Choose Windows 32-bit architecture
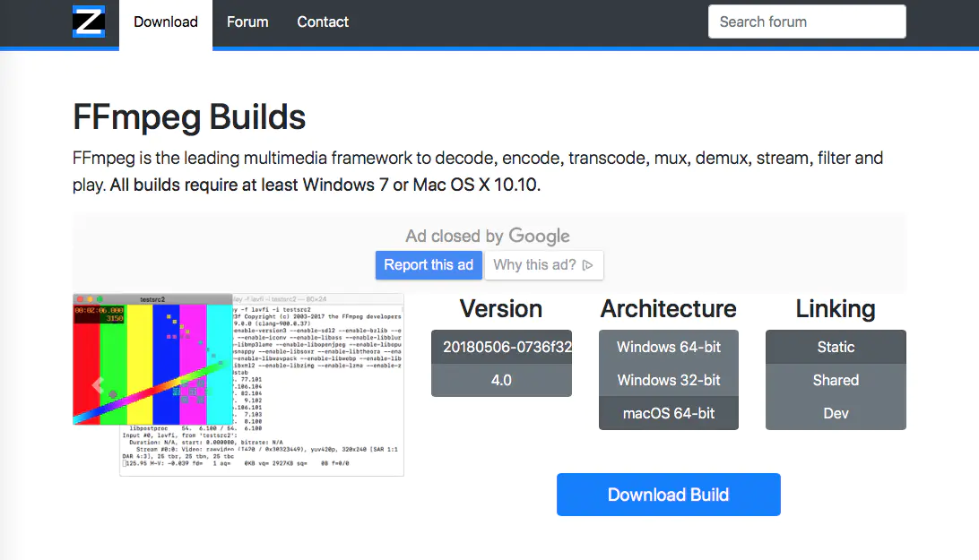The height and width of the screenshot is (560, 979). (x=669, y=380)
